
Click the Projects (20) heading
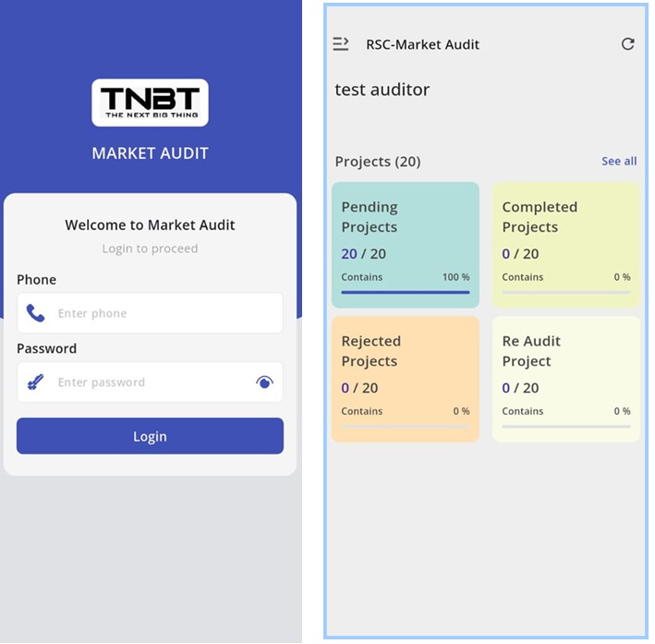click(x=377, y=162)
